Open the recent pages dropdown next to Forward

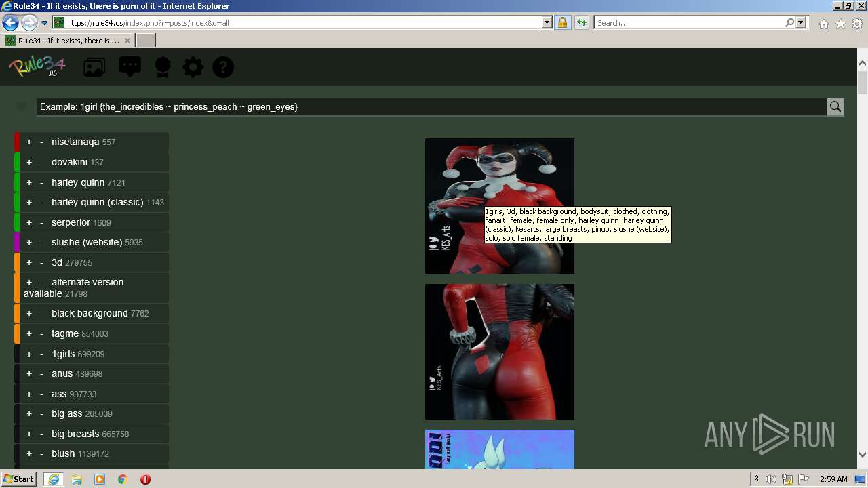click(x=44, y=22)
